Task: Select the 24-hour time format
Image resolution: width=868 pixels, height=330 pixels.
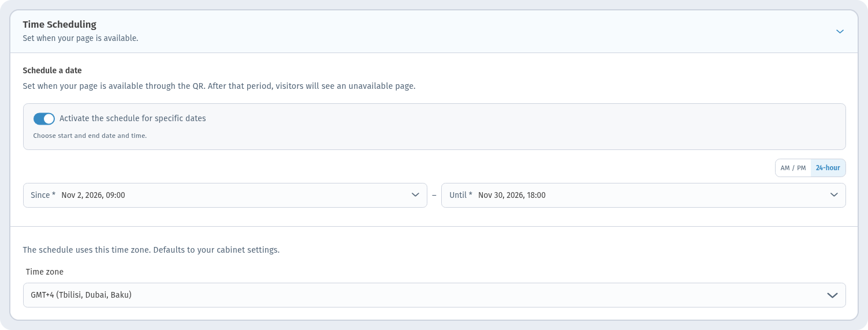Action: pyautogui.click(x=828, y=168)
